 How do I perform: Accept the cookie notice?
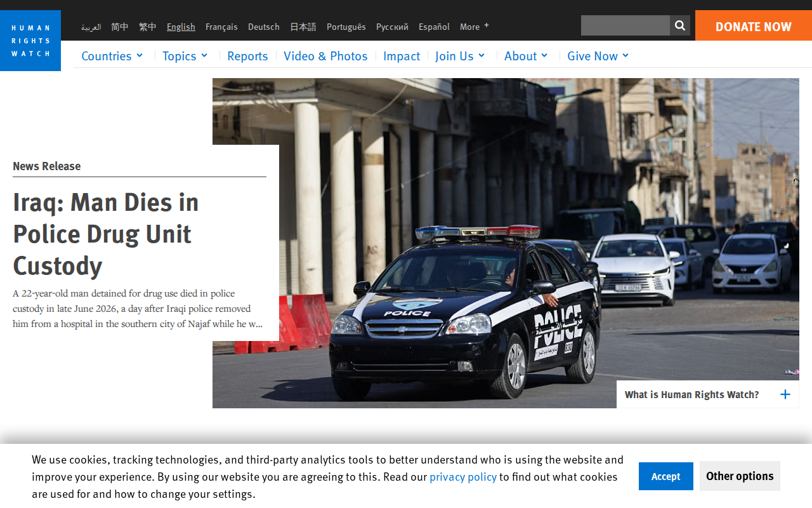(x=666, y=476)
